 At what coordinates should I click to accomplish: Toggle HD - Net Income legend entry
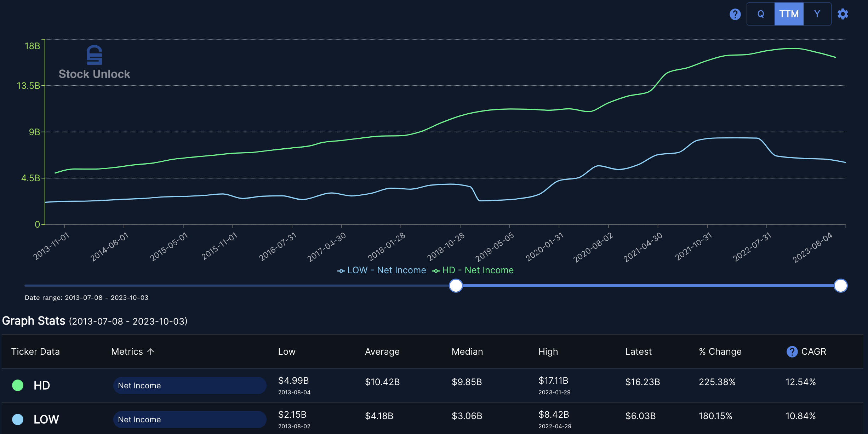click(473, 270)
